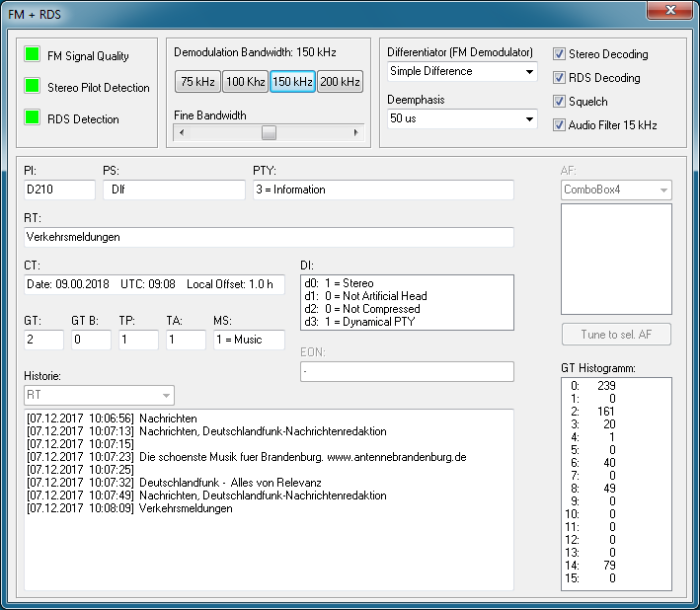
Task: Click the PTY field 3 = Information
Action: pyautogui.click(x=383, y=190)
